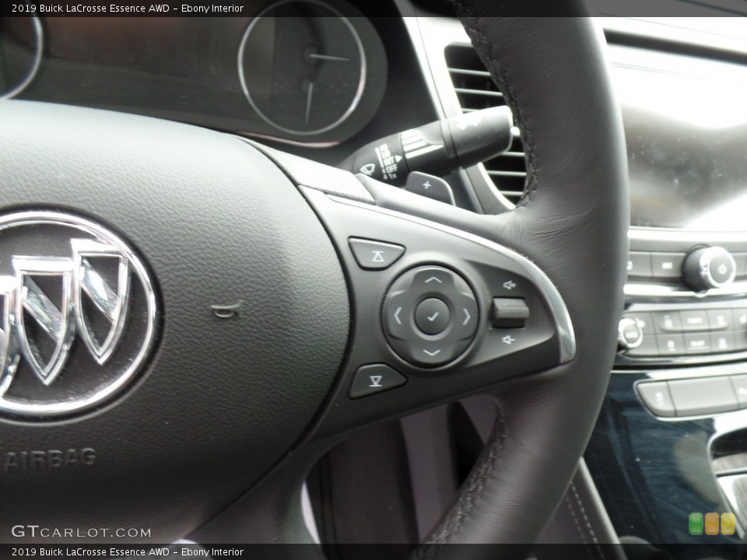This screenshot has height=560, width=747.
Task: Click the volume rocker switch on the steering wheel
Action: pyautogui.click(x=510, y=313)
